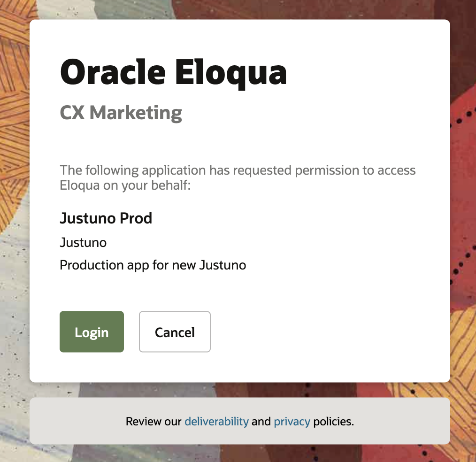Click the Justuno publisher name line
The image size is (476, 462).
coord(83,242)
